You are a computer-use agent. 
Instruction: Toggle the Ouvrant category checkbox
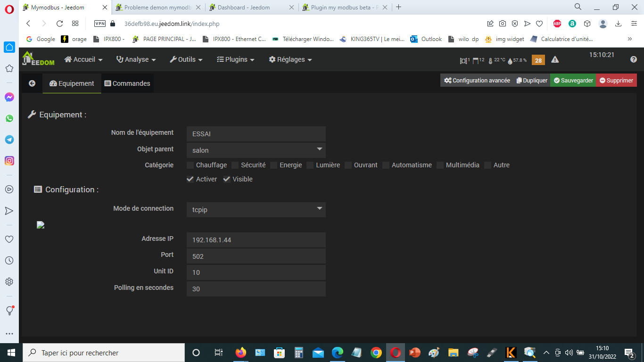point(348,165)
